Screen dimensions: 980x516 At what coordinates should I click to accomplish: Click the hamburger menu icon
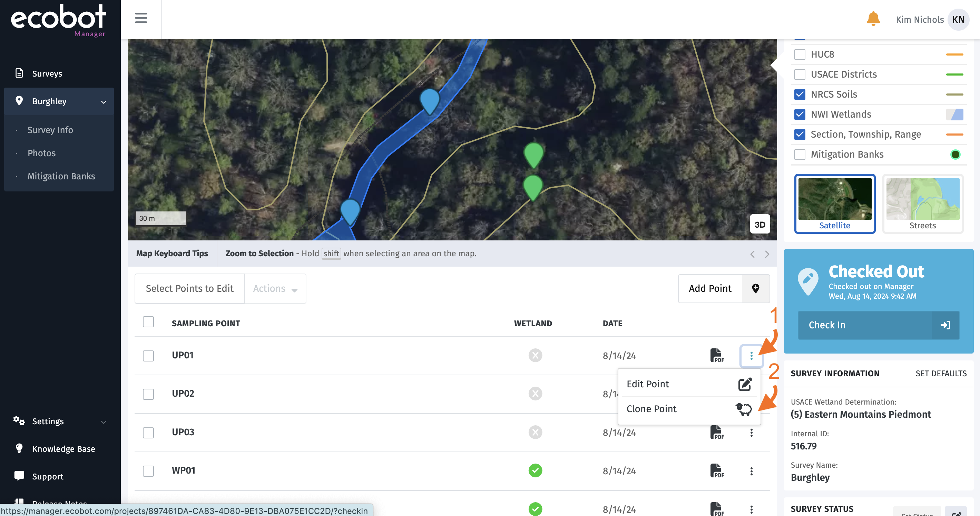pos(141,18)
